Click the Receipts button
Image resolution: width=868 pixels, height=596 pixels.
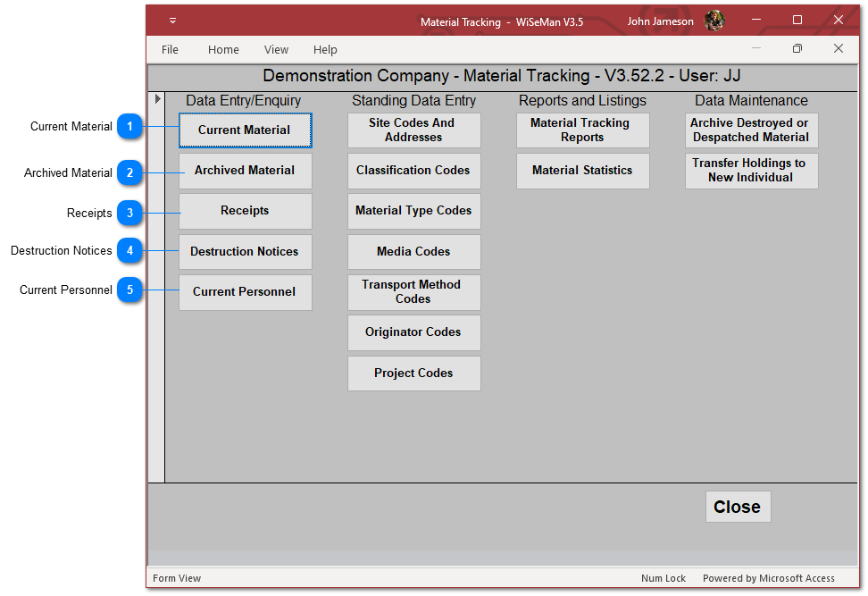point(245,211)
